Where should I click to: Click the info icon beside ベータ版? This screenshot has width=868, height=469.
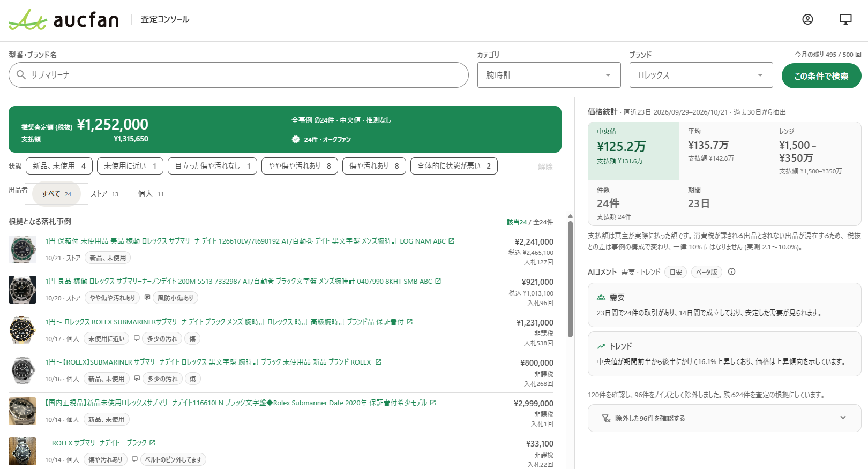731,271
